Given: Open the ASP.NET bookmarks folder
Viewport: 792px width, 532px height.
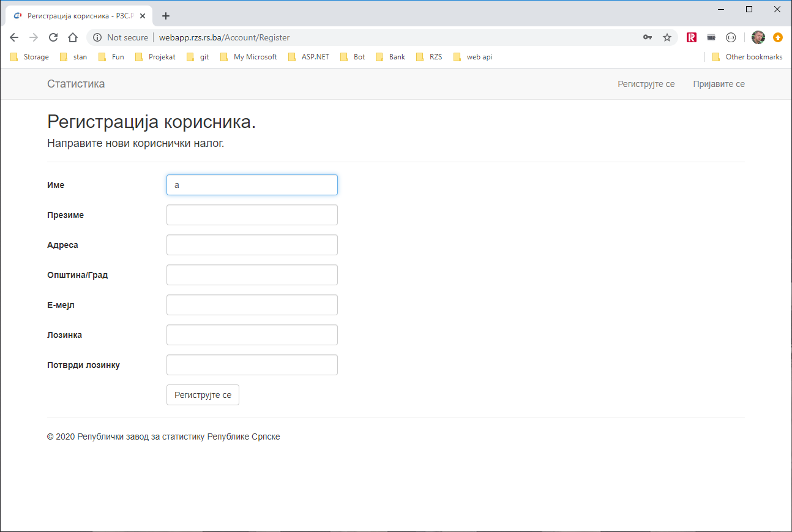Looking at the screenshot, I should pyautogui.click(x=309, y=57).
